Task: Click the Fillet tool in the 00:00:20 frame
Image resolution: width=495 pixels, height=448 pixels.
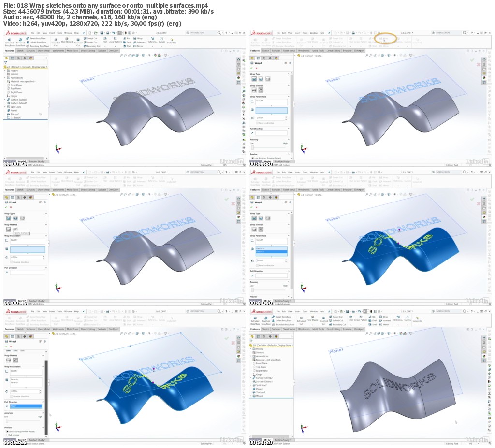Action: click(x=105, y=40)
